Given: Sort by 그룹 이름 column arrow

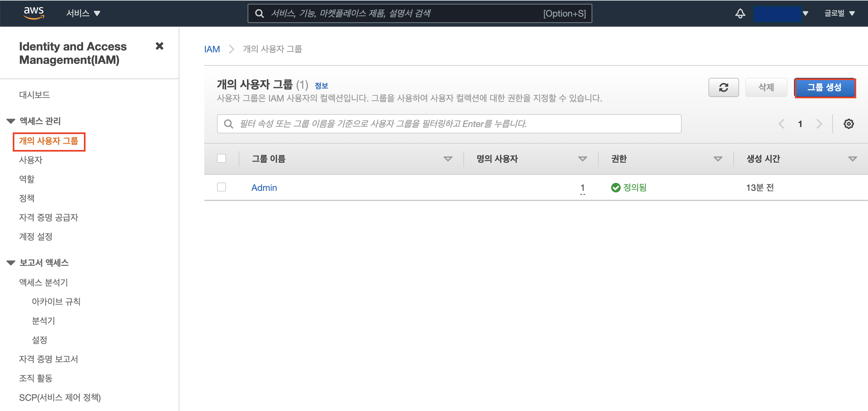Looking at the screenshot, I should click(x=447, y=159).
